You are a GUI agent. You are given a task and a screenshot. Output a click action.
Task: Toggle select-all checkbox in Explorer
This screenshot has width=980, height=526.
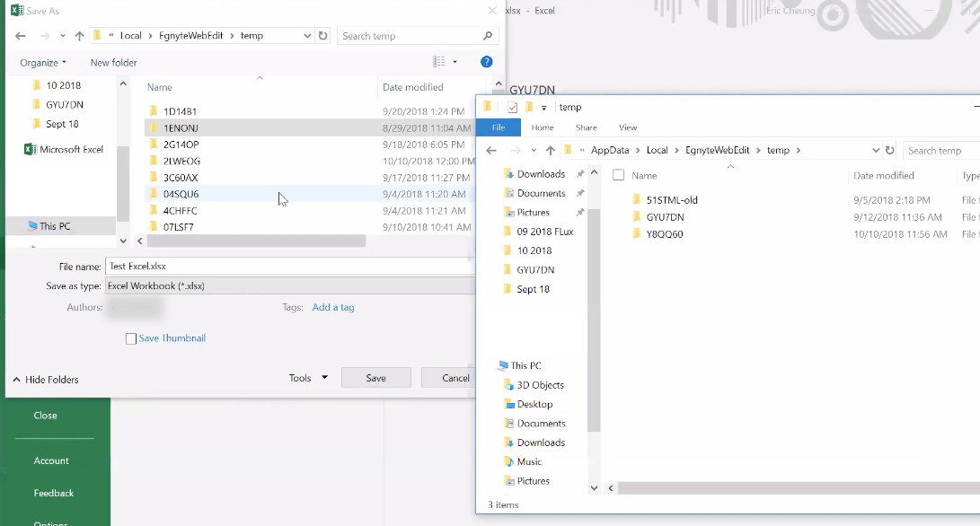pos(618,175)
